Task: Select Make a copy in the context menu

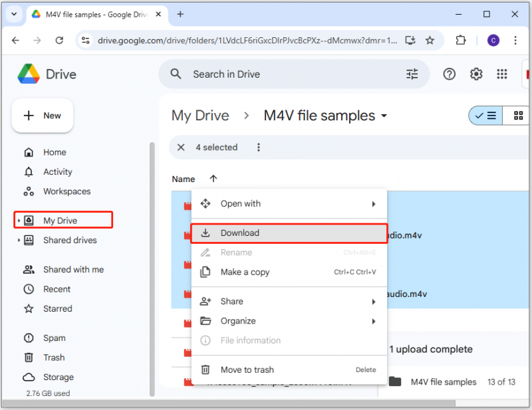Action: click(x=289, y=272)
